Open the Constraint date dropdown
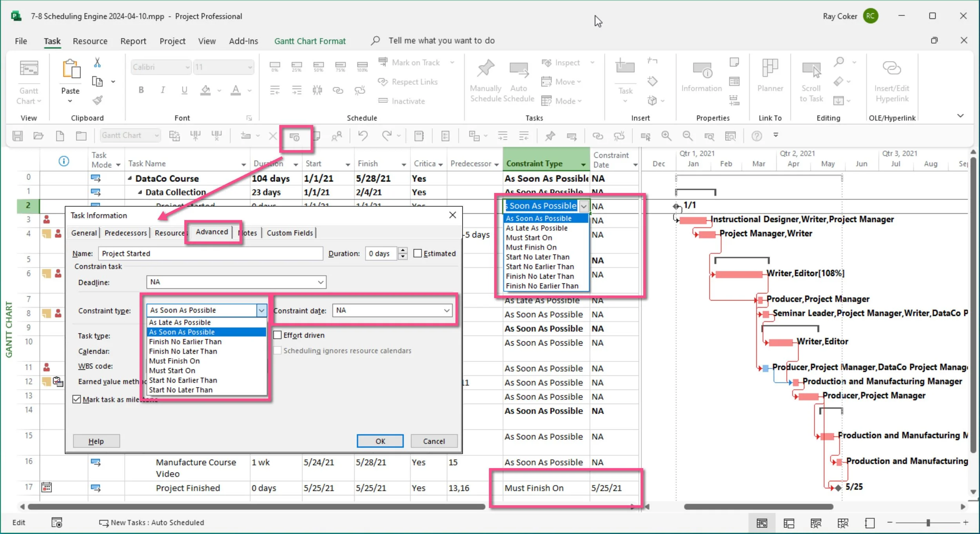The height and width of the screenshot is (534, 980). point(446,310)
